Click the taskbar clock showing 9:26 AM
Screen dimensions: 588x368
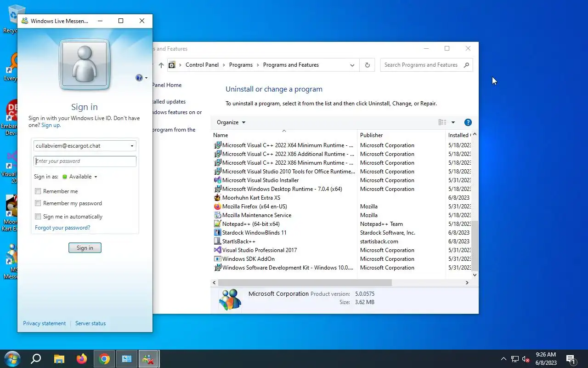tap(546, 359)
